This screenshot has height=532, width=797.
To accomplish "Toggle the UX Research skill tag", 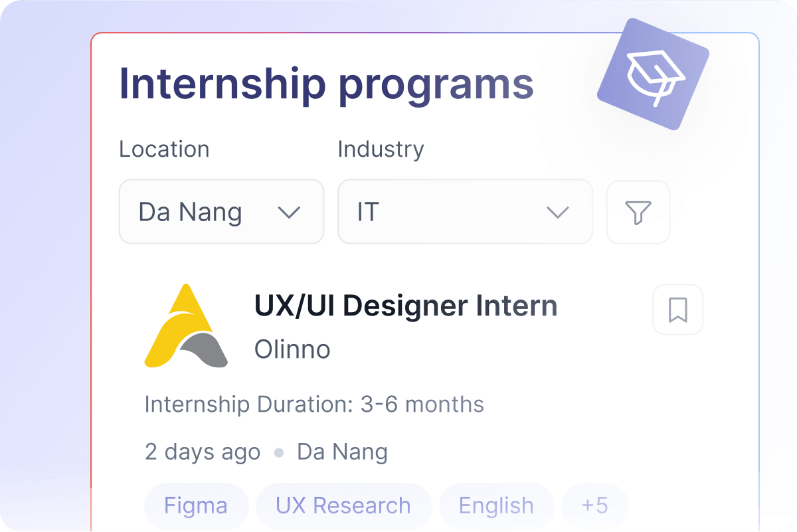I will pyautogui.click(x=343, y=505).
